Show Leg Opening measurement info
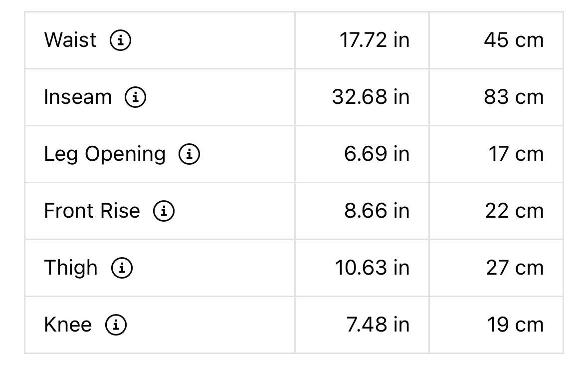588x368 pixels. [190, 154]
